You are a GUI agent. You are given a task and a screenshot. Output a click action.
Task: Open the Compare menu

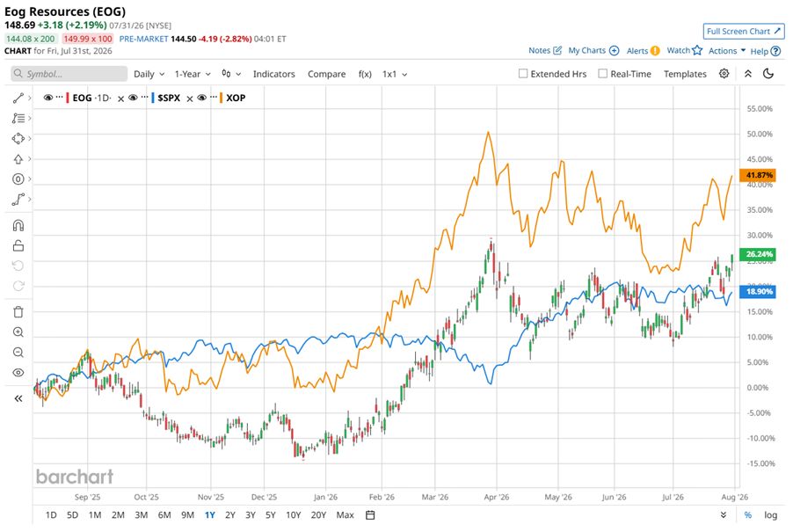327,74
